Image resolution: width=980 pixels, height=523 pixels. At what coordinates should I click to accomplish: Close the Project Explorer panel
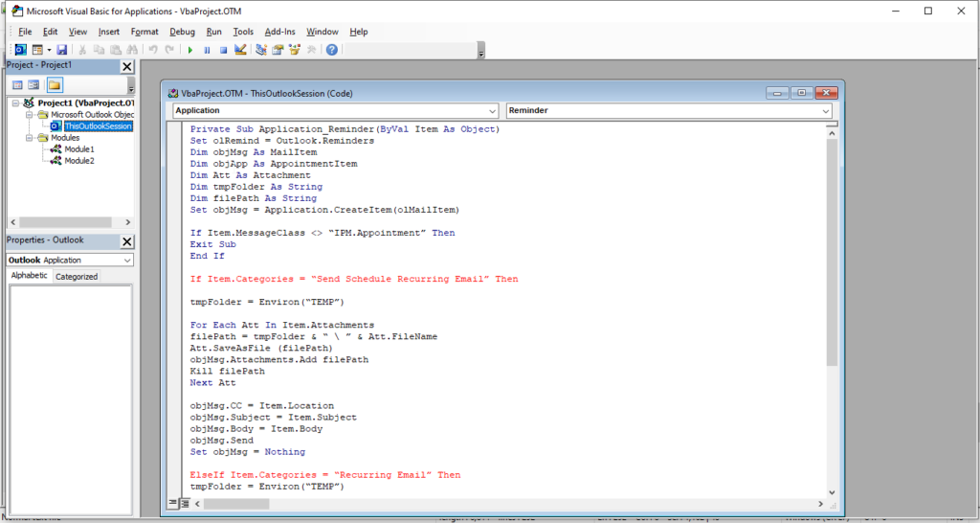126,66
